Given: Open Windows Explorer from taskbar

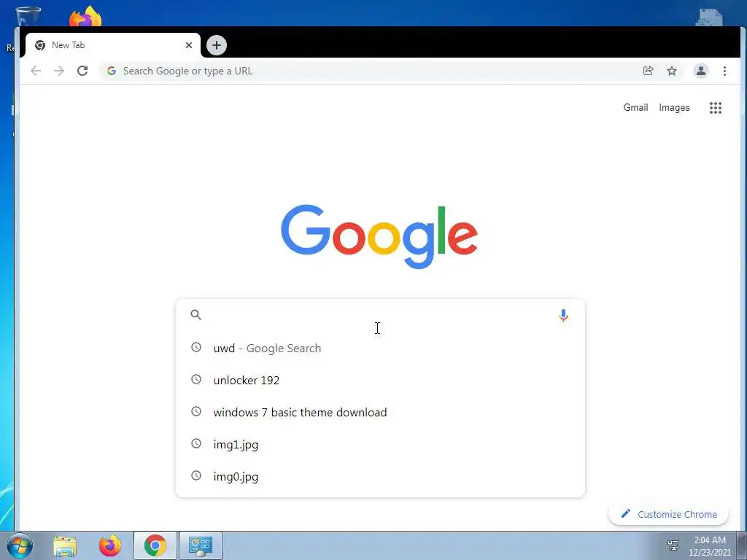Looking at the screenshot, I should (x=65, y=545).
